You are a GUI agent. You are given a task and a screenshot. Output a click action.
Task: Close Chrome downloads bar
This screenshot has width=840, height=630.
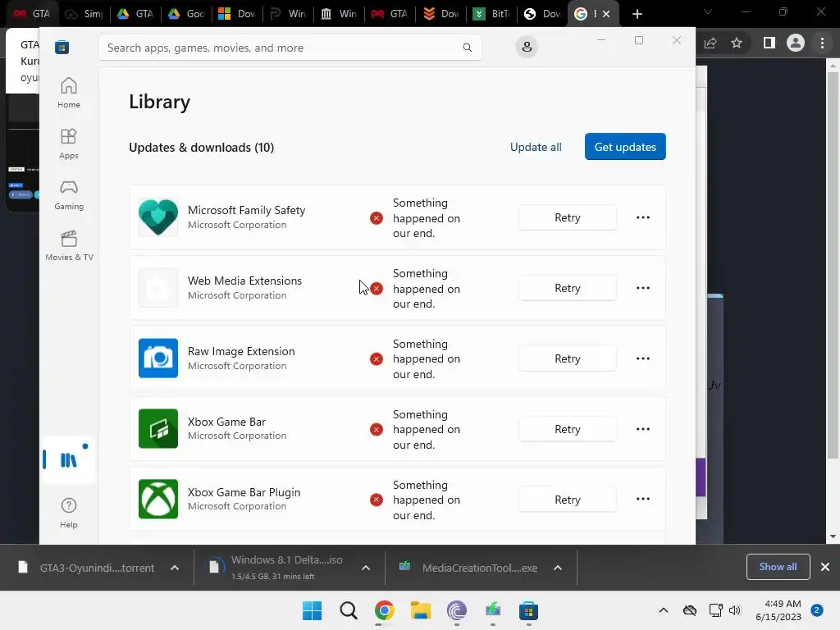[x=825, y=567]
